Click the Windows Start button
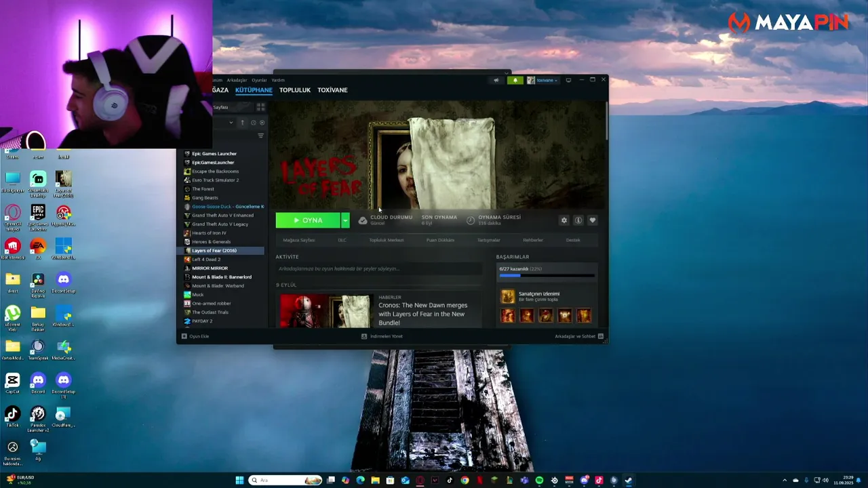The image size is (868, 488). tap(239, 481)
